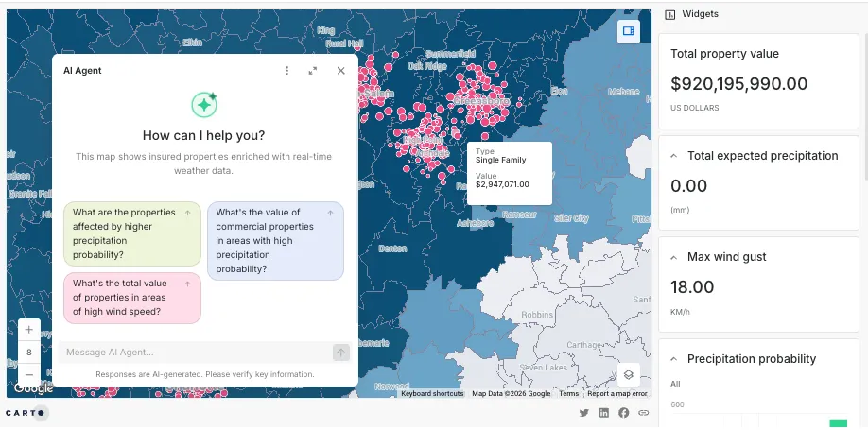Focus the Message AI Agent input field

coord(194,353)
